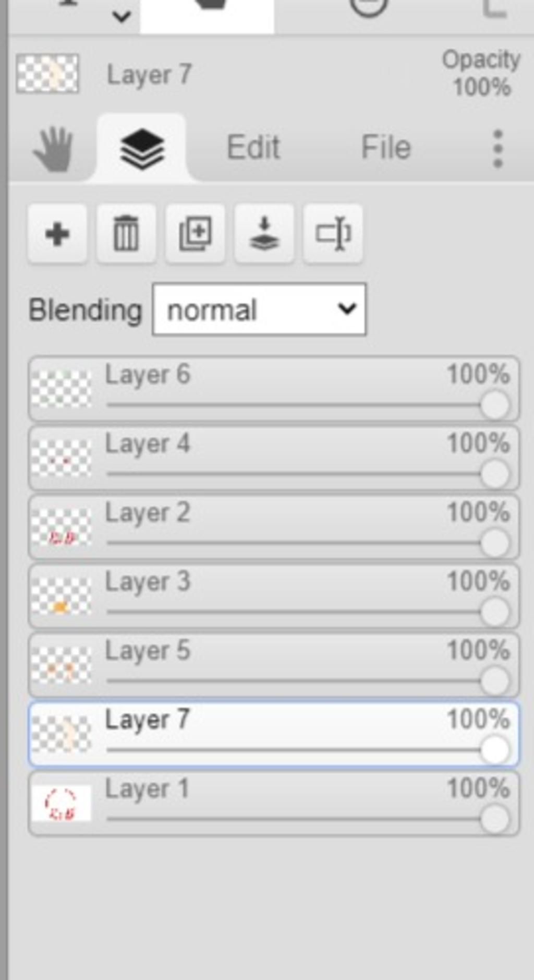
Task: Duplicate the layer with copy-plus icon
Action: [195, 233]
